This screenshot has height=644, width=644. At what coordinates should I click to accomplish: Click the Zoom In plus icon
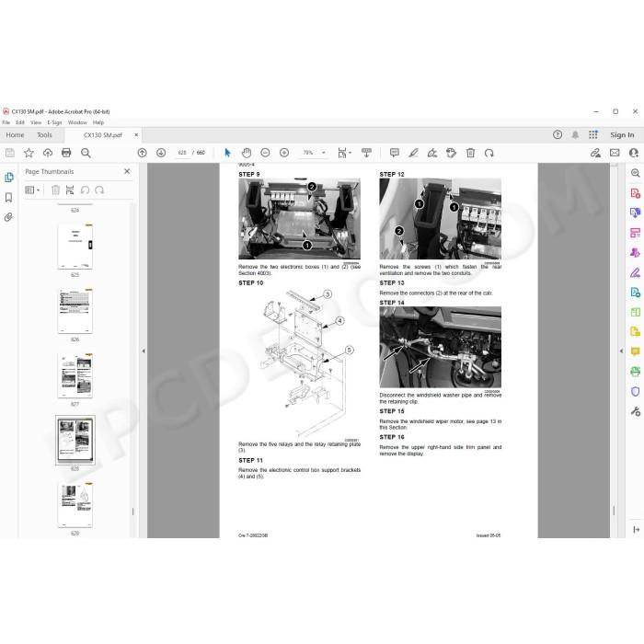[284, 153]
